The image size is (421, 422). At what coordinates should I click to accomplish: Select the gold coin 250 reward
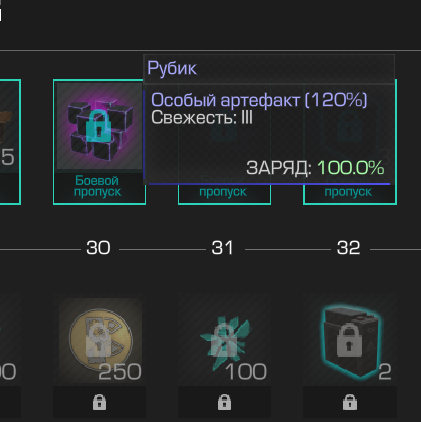coord(100,340)
